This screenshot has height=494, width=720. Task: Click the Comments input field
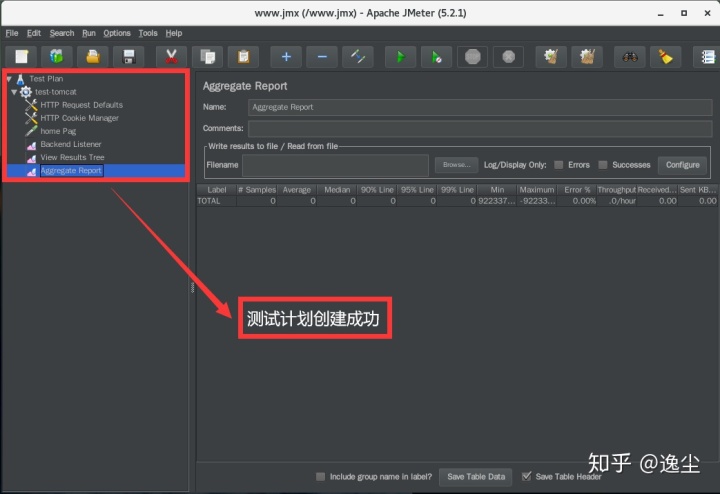click(480, 129)
